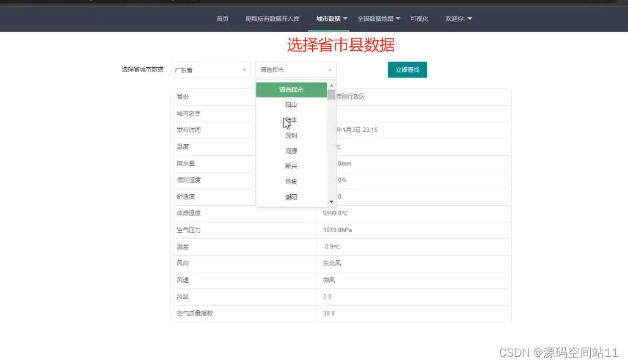628x364 pixels.
Task: Select the highlighted 请选择市 placeholder option
Action: [x=291, y=89]
